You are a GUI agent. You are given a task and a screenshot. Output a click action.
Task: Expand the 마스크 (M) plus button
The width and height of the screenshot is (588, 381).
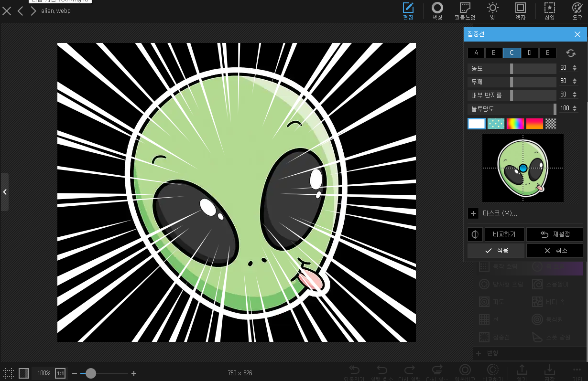473,213
